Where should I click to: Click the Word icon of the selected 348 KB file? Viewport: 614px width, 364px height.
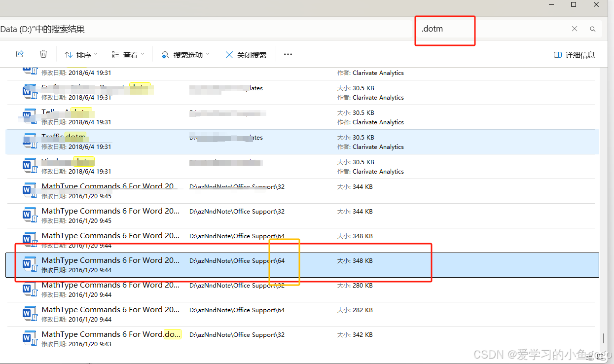(x=30, y=264)
